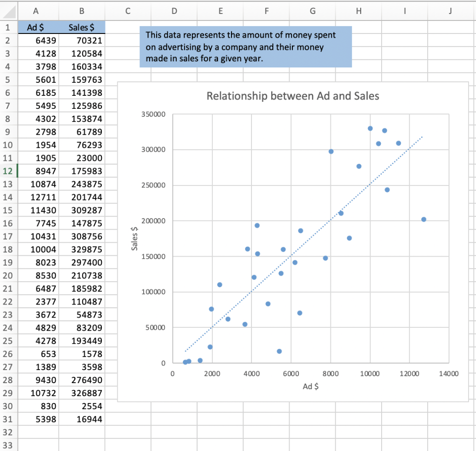This screenshot has height=451, width=476.
Task: Select the blue text box describing the data
Action: (x=245, y=46)
